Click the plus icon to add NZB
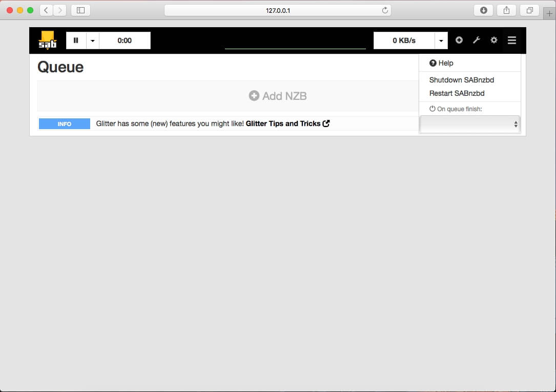This screenshot has height=392, width=556. (459, 40)
